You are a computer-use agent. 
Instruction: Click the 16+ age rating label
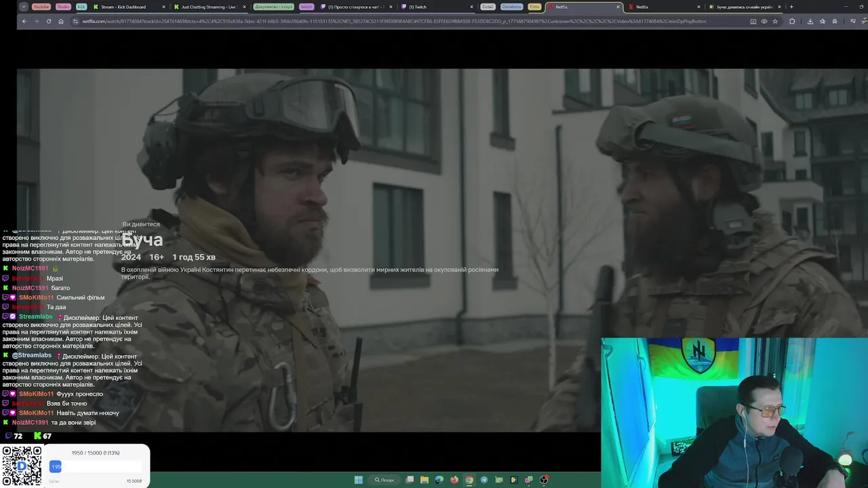point(157,257)
